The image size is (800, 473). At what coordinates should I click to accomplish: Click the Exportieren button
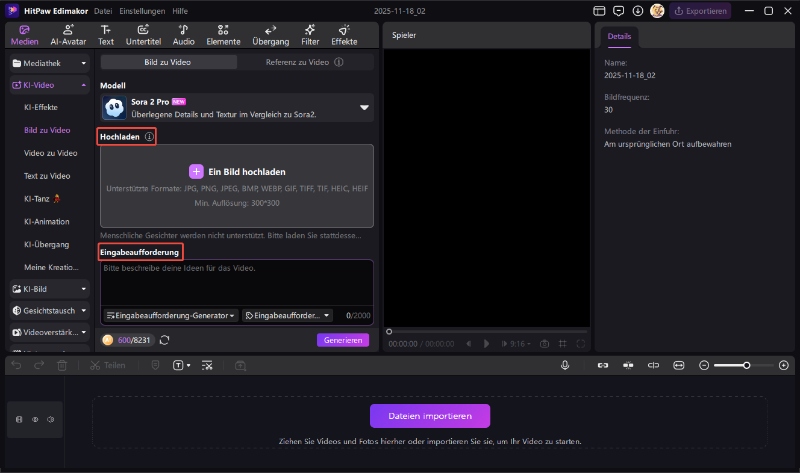click(x=701, y=11)
